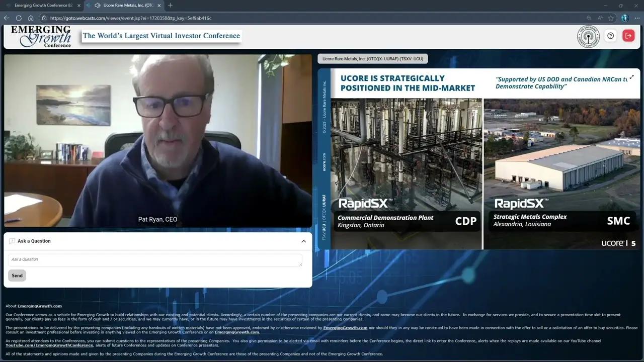
Task: Click the "Supported by US DOD" slide quote
Action: 561,83
